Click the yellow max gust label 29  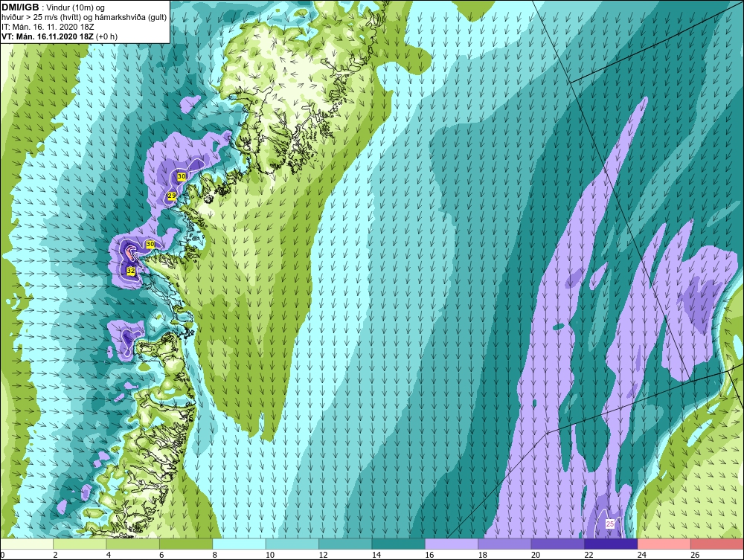(172, 196)
